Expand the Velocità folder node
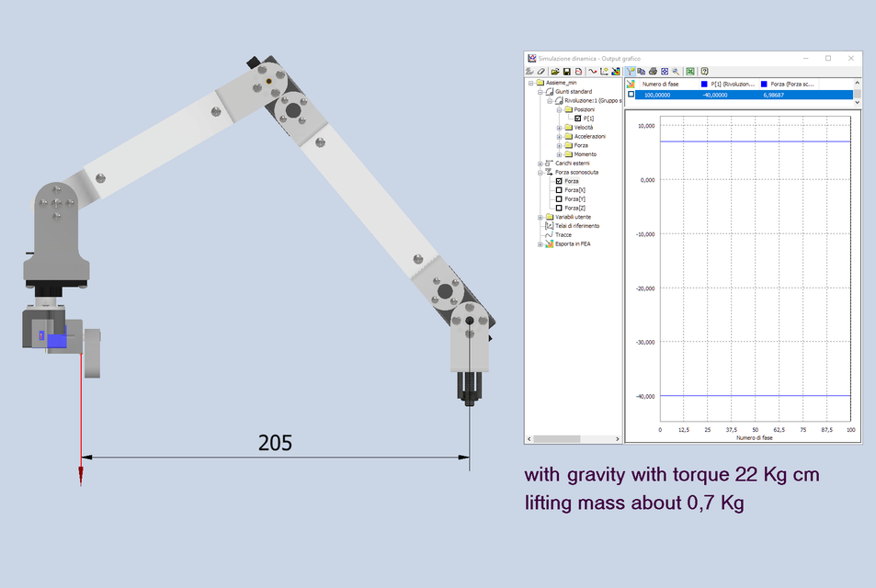This screenshot has height=588, width=876. pyautogui.click(x=559, y=127)
